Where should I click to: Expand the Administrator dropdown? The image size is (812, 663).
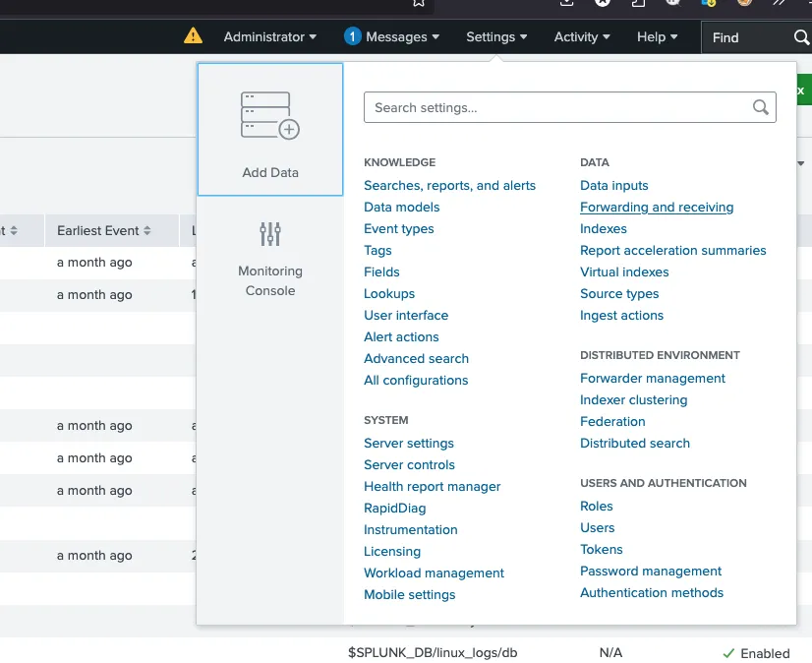[270, 37]
